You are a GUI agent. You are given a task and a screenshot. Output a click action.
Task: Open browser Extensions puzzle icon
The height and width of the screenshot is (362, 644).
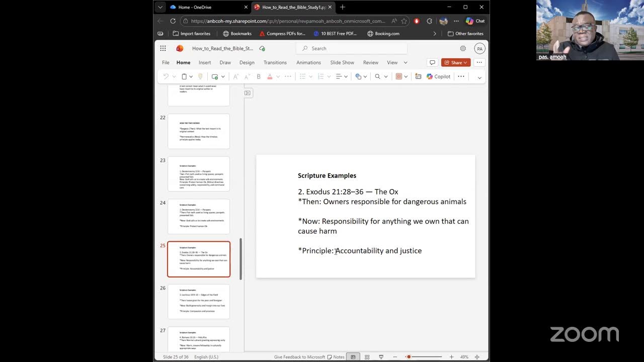[429, 21]
